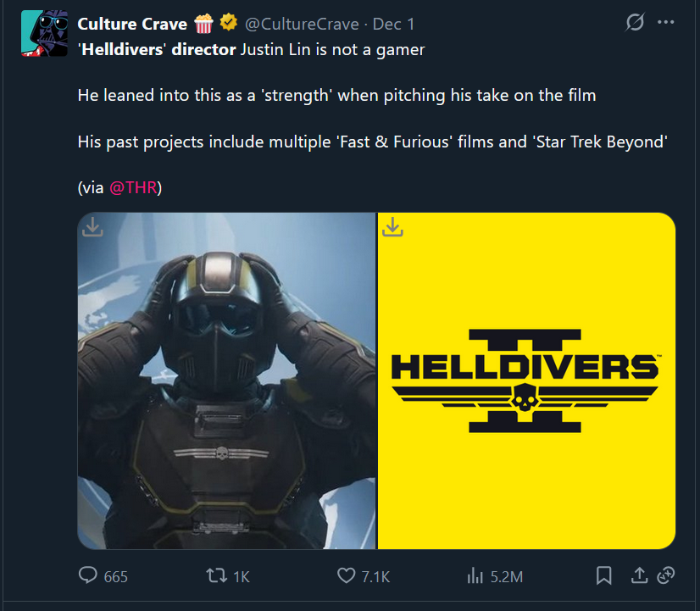Viewport: 700px width, 611px height.
Task: Download the Helldiver soldier image
Action: [x=93, y=227]
